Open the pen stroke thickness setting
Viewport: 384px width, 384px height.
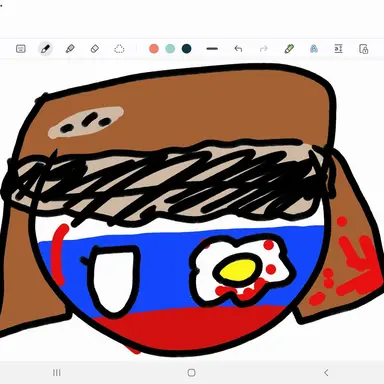(x=212, y=49)
